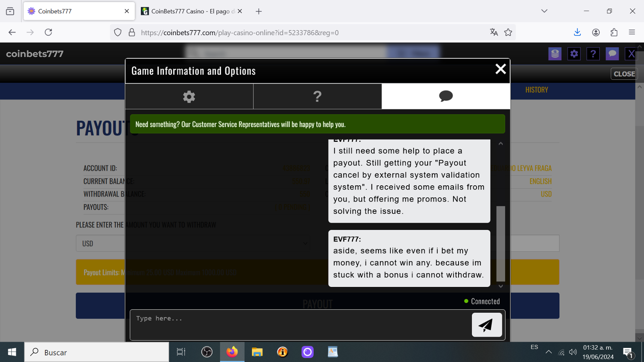Open the help question icon in header
644x362 pixels.
tap(593, 54)
